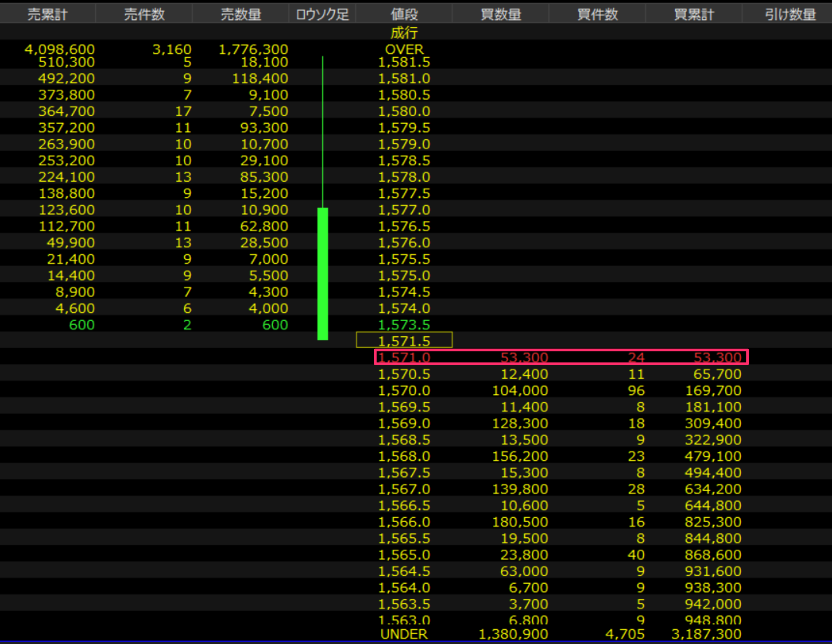
Task: Click the 買件数 column header
Action: (597, 14)
